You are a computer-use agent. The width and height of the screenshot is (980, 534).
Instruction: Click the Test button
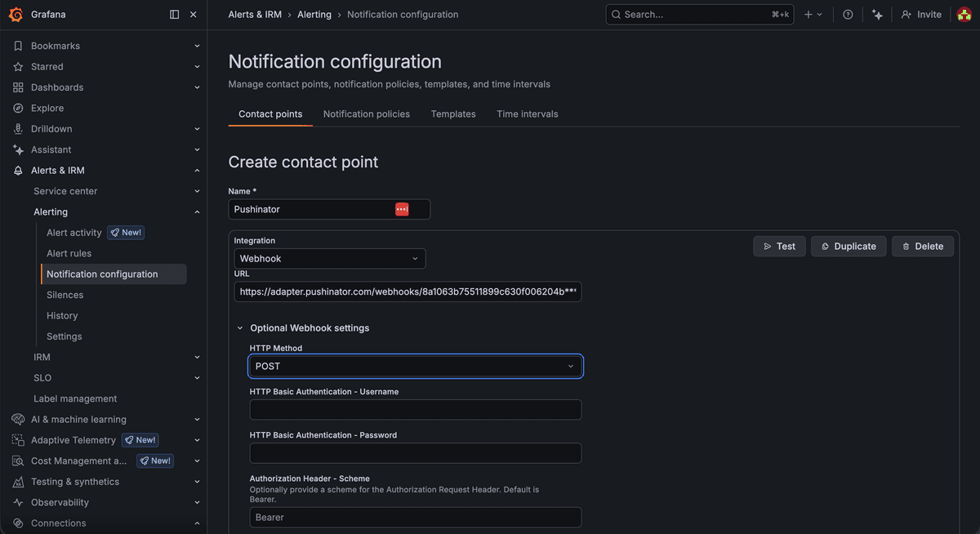780,247
